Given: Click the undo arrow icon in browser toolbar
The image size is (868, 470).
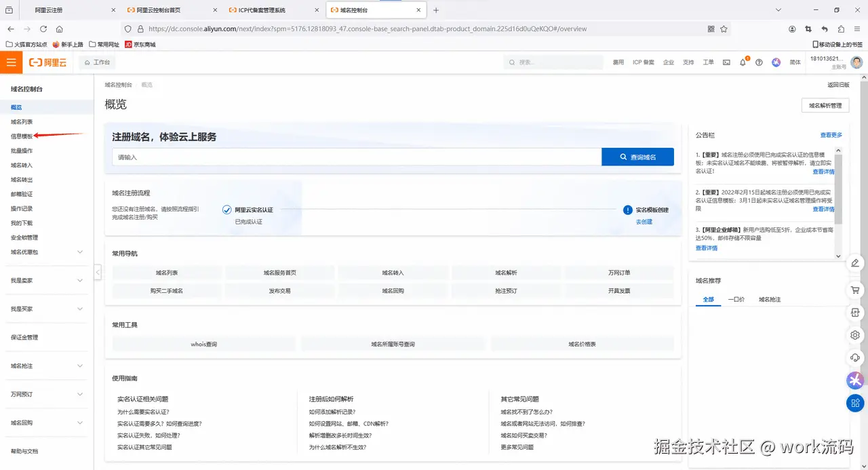Looking at the screenshot, I should [825, 29].
